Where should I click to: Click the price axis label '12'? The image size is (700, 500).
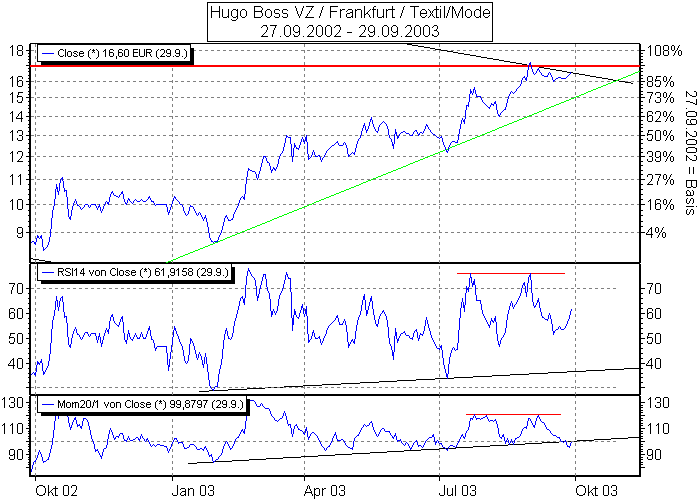pos(17,157)
